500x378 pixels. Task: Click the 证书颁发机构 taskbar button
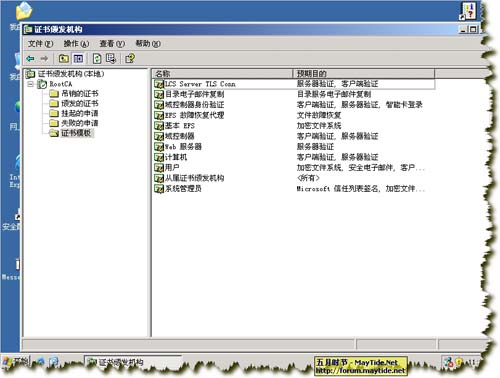coord(133,362)
